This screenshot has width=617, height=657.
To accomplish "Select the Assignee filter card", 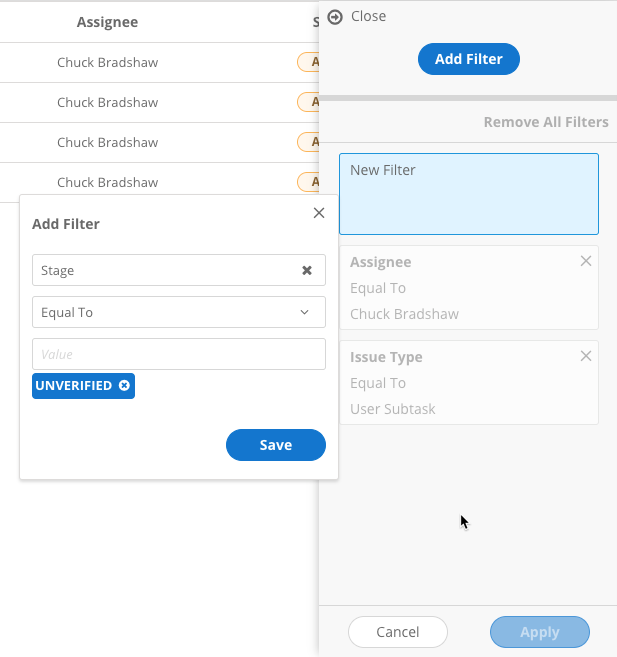I will (460, 288).
